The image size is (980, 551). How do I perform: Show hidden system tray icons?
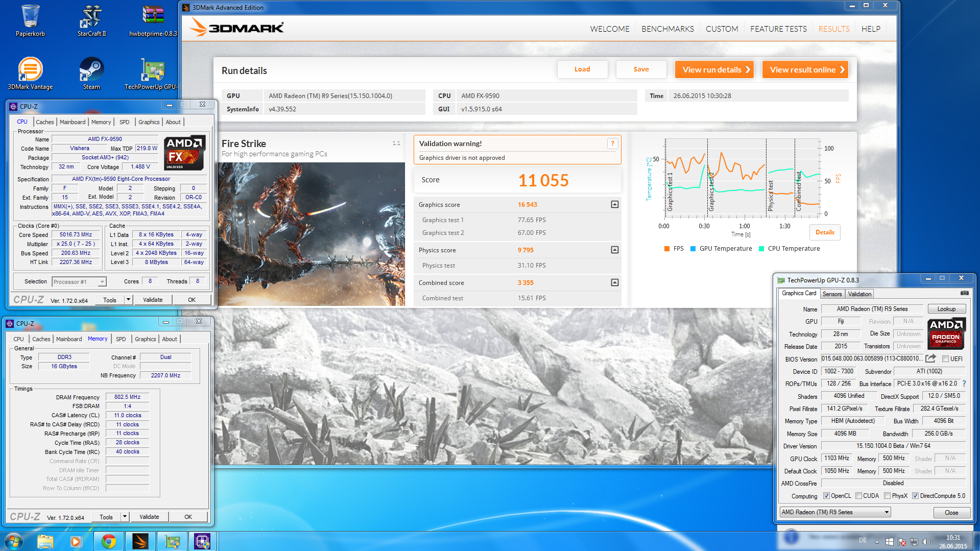[x=877, y=542]
